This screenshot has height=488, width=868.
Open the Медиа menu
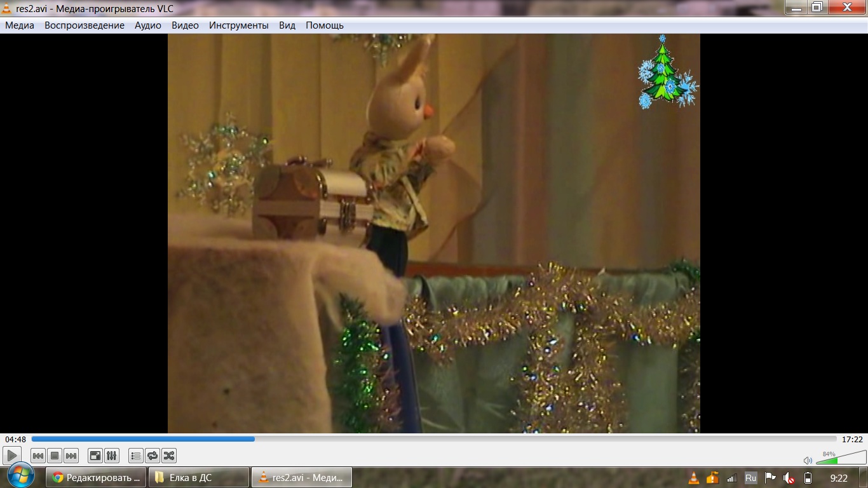[20, 25]
